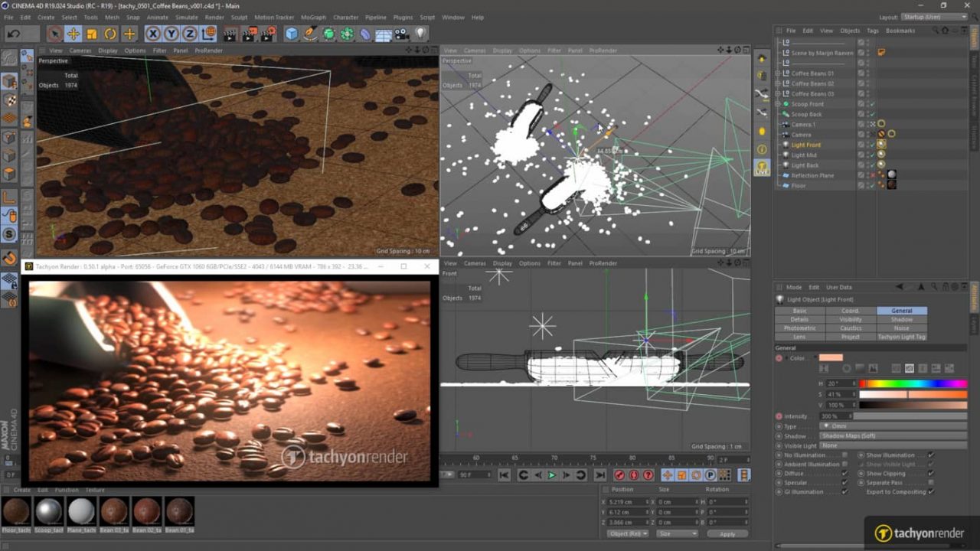Select the Rotate tool in the top toolbar

coord(110,34)
